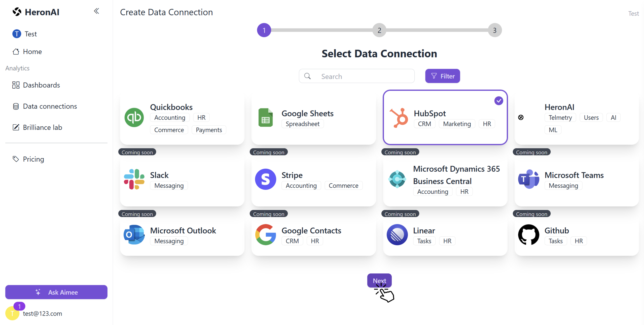The image size is (644, 325).
Task: Collapse the sidebar with double-chevron icon
Action: [96, 11]
